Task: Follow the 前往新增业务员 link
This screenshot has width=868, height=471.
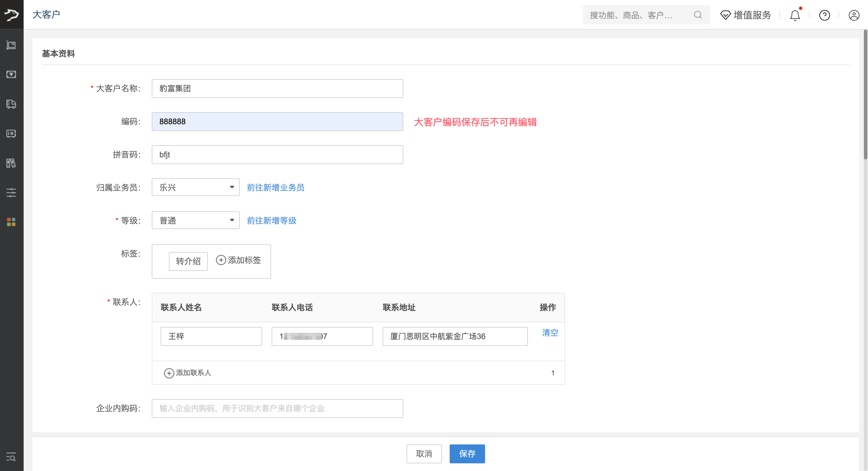Action: [275, 187]
